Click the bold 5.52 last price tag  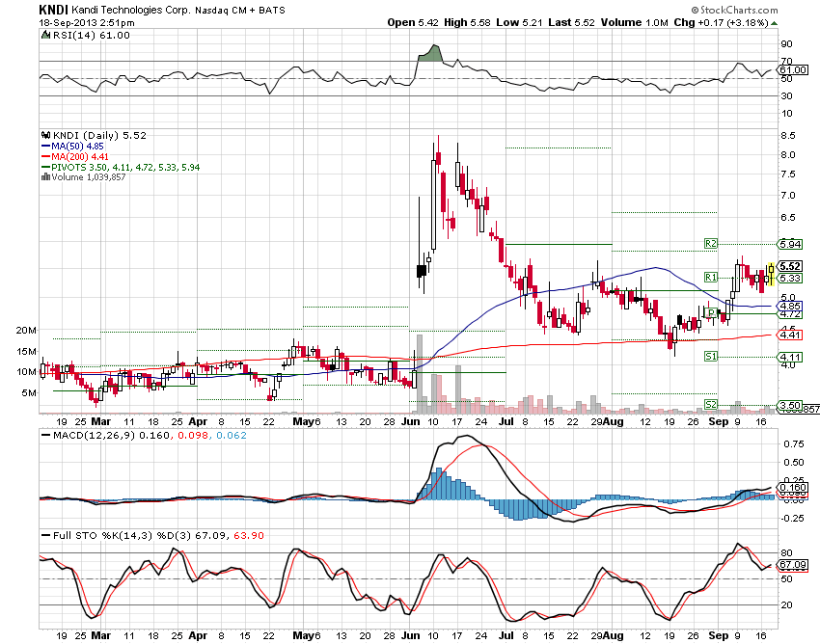(790, 267)
